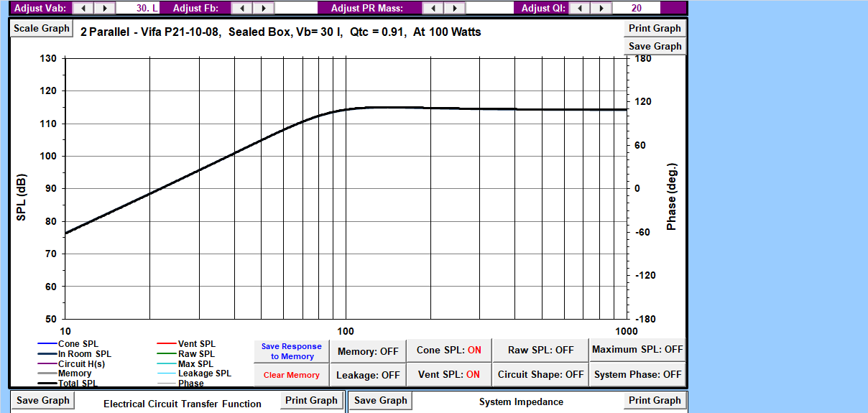Click the graph title with Vifa P21-10-08

tap(280, 32)
